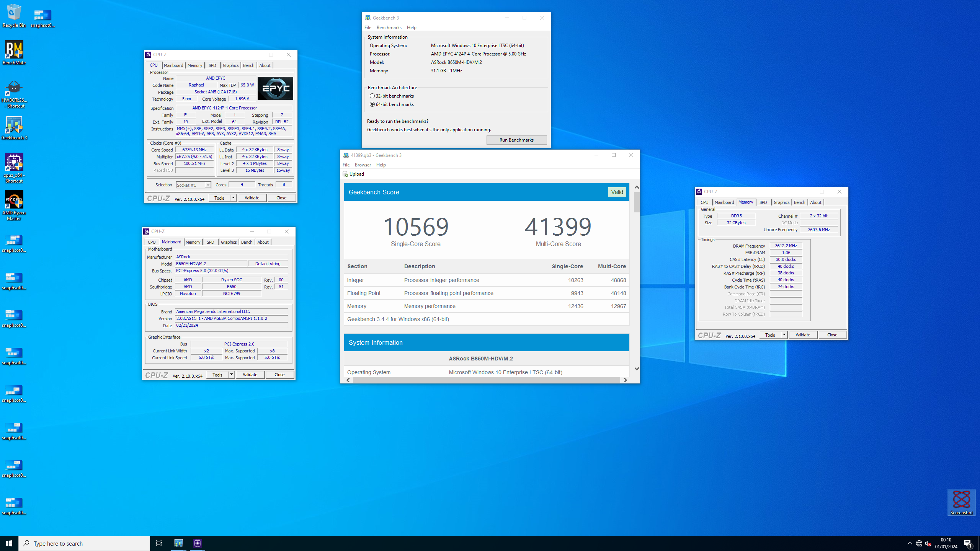Click the Floating Point row in results
The image size is (980, 551).
[x=486, y=293]
